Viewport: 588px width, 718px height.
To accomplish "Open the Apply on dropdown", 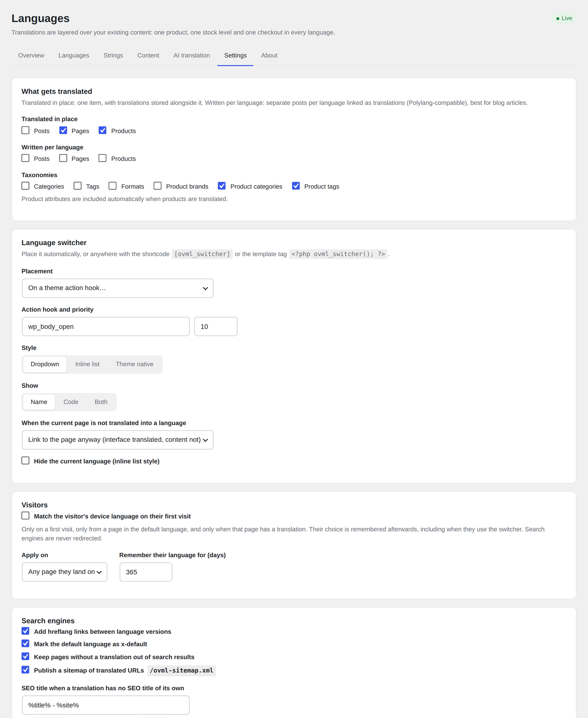I will [x=65, y=572].
